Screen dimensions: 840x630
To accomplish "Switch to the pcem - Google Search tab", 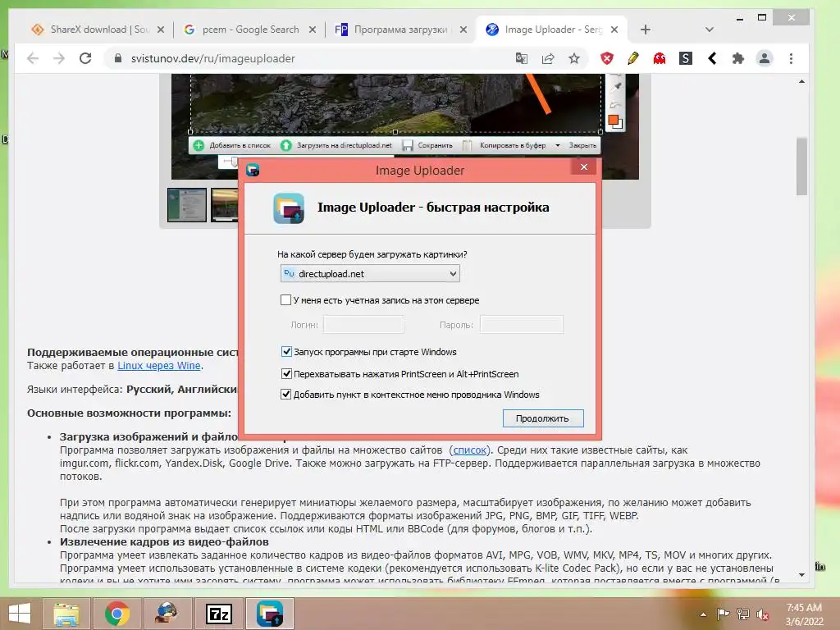I will (x=249, y=30).
